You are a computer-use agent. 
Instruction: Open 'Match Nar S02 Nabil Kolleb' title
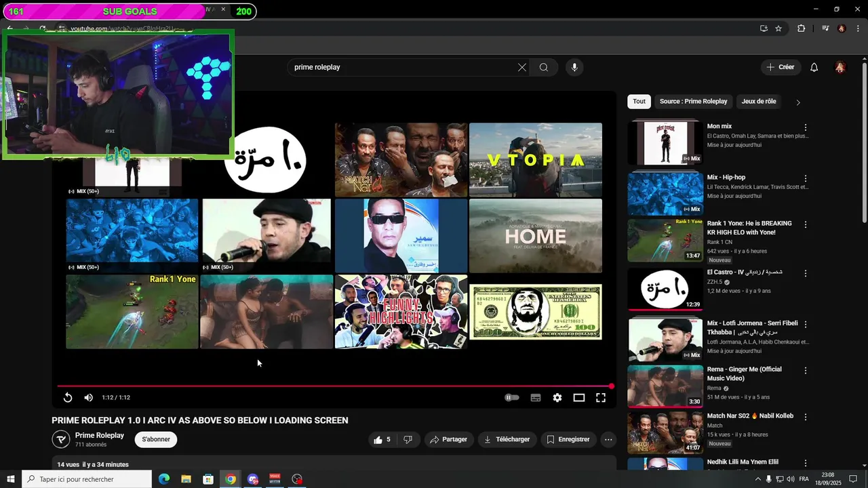coord(750,416)
